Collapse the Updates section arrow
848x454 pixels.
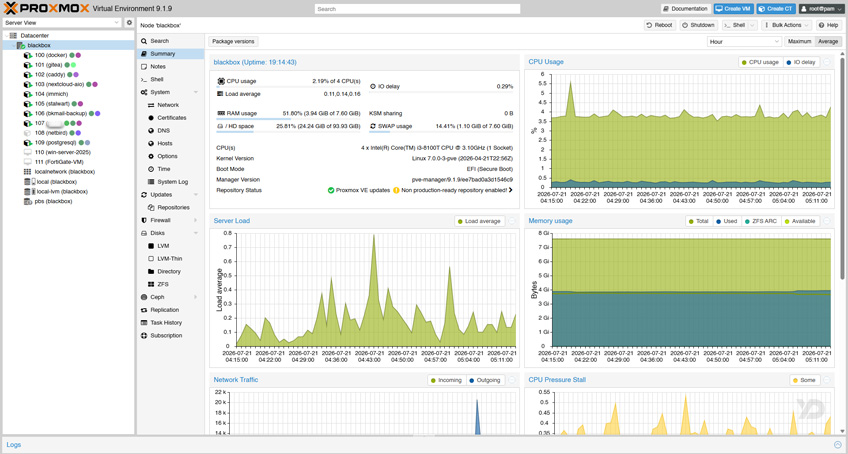pyautogui.click(x=196, y=195)
